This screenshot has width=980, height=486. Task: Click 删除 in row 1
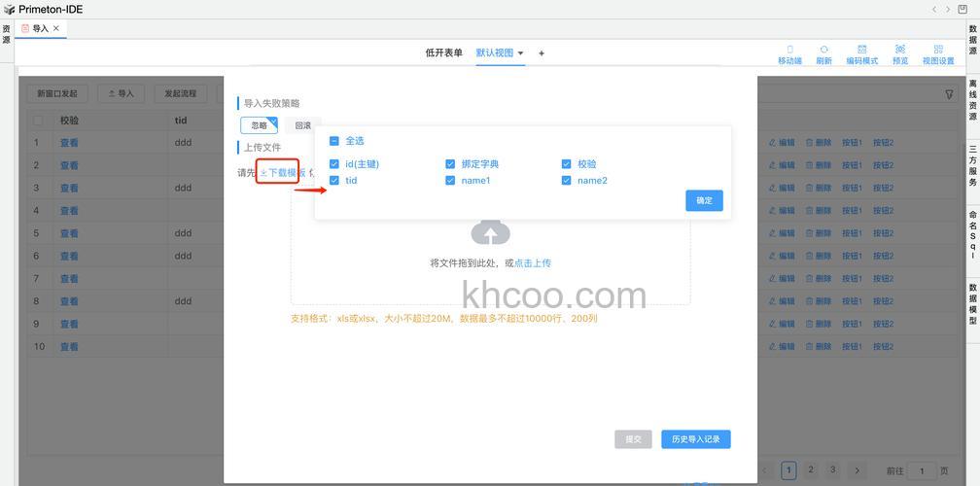(819, 143)
